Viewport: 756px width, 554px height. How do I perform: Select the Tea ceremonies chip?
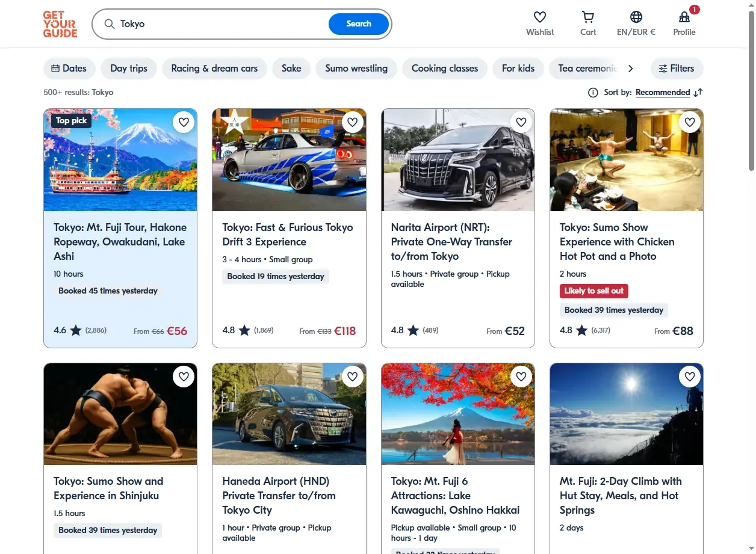[x=584, y=69]
